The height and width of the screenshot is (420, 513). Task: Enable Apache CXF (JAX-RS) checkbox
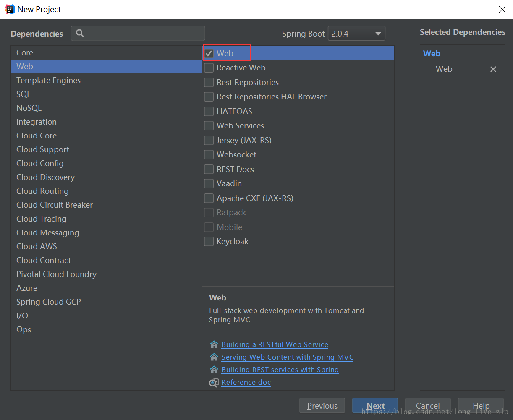[209, 198]
